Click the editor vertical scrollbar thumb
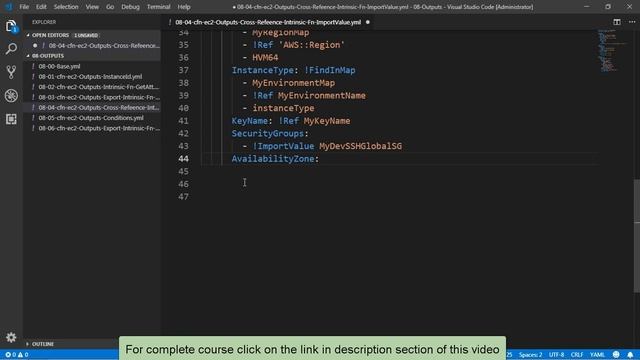The width and height of the screenshot is (640, 360). coord(637,236)
